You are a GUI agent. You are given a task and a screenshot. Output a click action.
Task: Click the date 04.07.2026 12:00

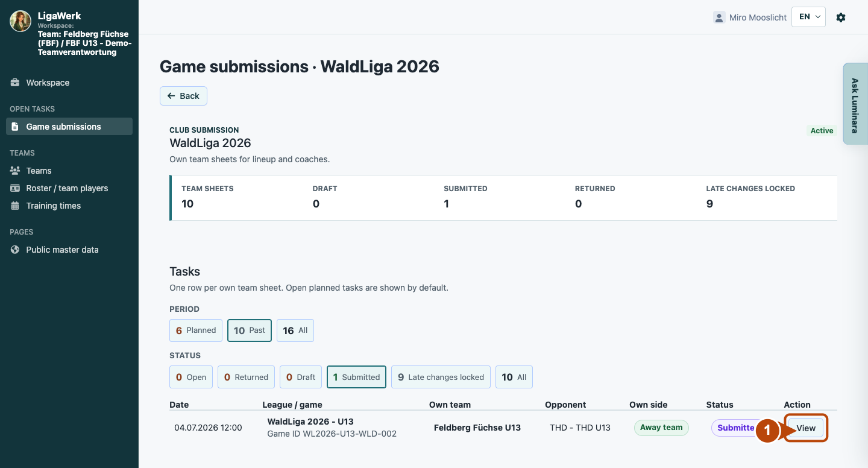(208, 428)
